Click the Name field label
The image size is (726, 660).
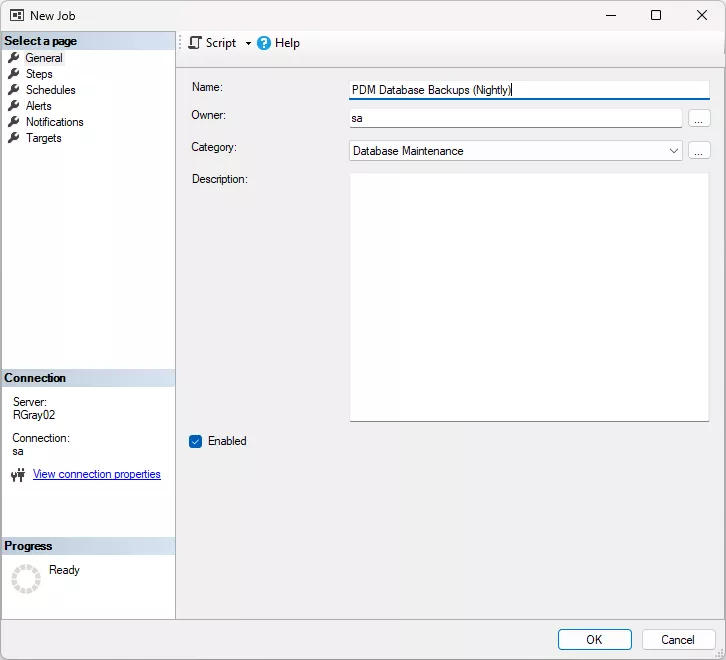pyautogui.click(x=207, y=87)
